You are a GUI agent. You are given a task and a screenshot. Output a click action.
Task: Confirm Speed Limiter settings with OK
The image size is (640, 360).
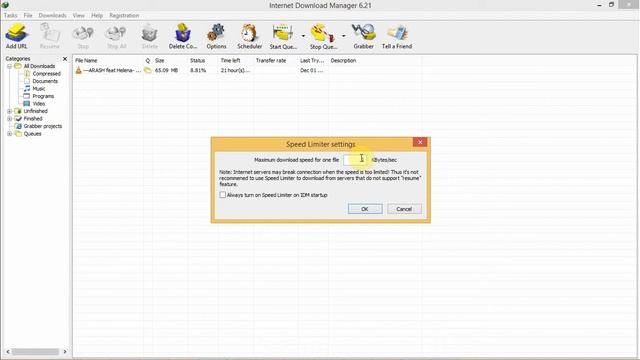pos(365,209)
